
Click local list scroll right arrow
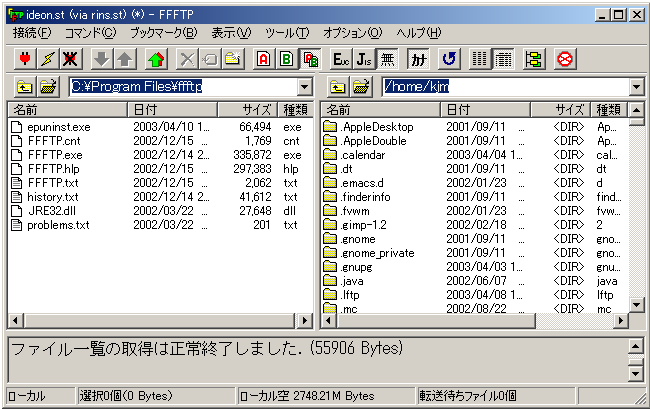305,320
